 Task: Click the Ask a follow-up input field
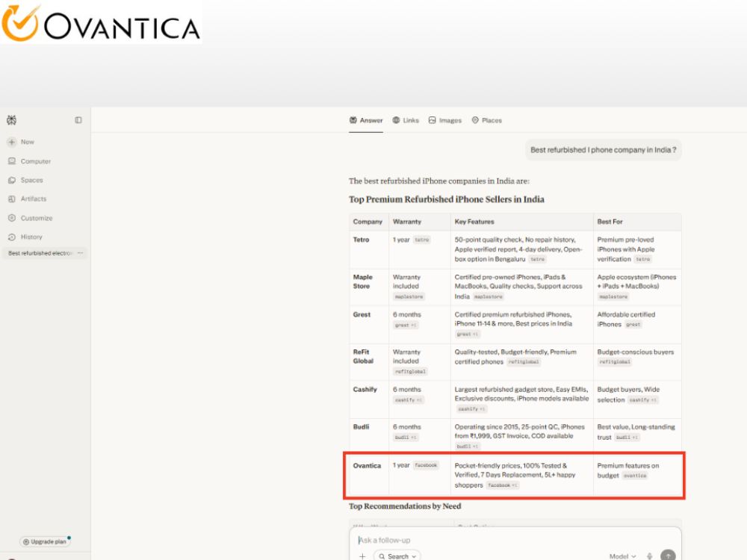515,540
